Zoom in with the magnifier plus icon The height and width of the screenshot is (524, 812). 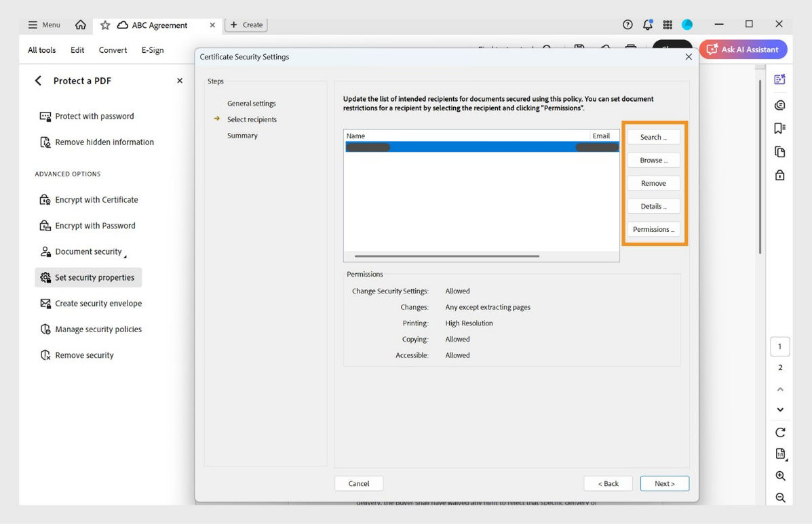tap(780, 475)
